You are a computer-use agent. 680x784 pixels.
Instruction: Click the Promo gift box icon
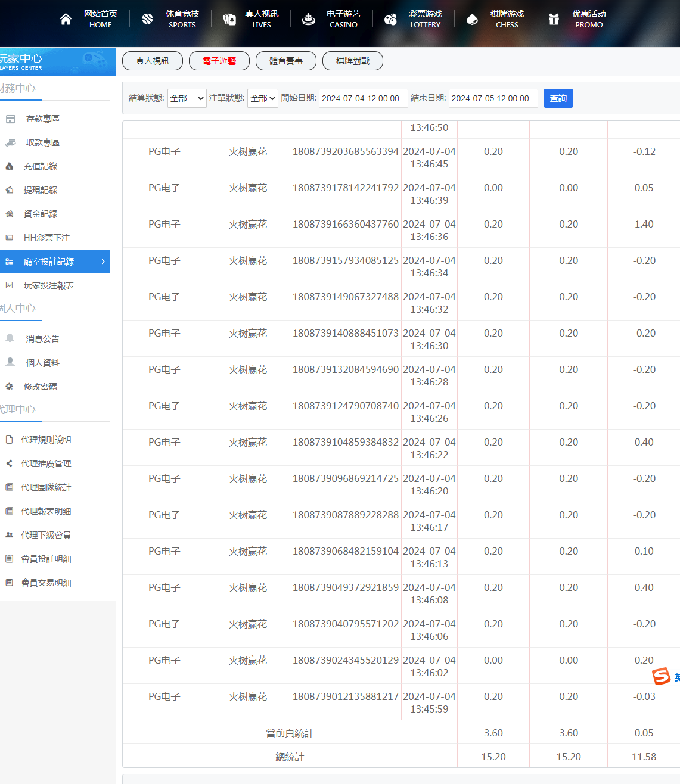coord(554,19)
